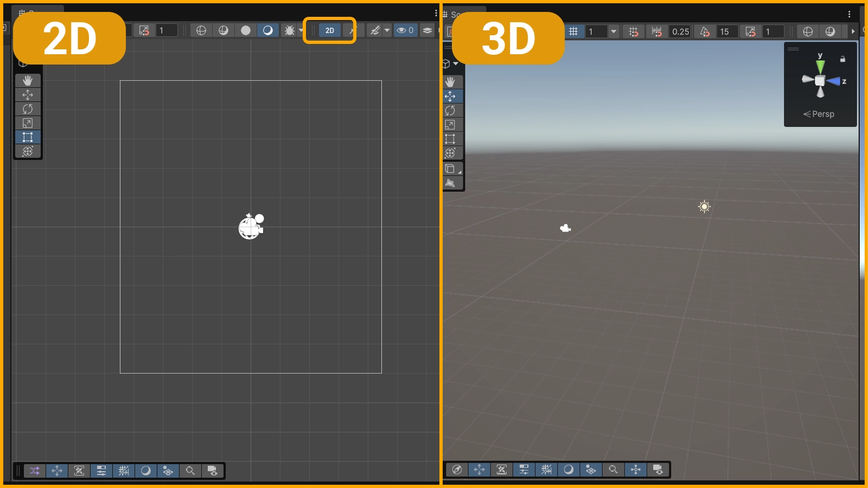Toggle grid visibility in the 3D toolbar
Screen dimensions: 868x488
click(573, 31)
